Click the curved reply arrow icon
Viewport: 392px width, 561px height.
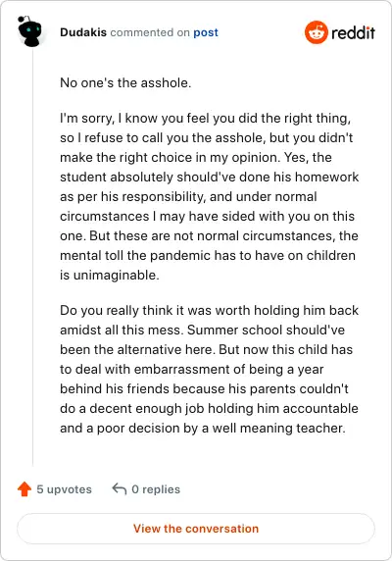coord(120,488)
